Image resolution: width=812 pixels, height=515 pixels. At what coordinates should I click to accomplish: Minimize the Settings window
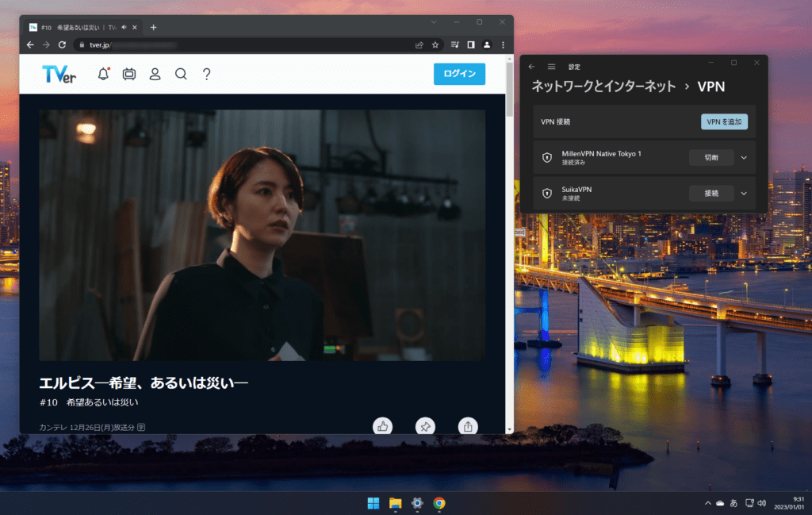pyautogui.click(x=711, y=63)
